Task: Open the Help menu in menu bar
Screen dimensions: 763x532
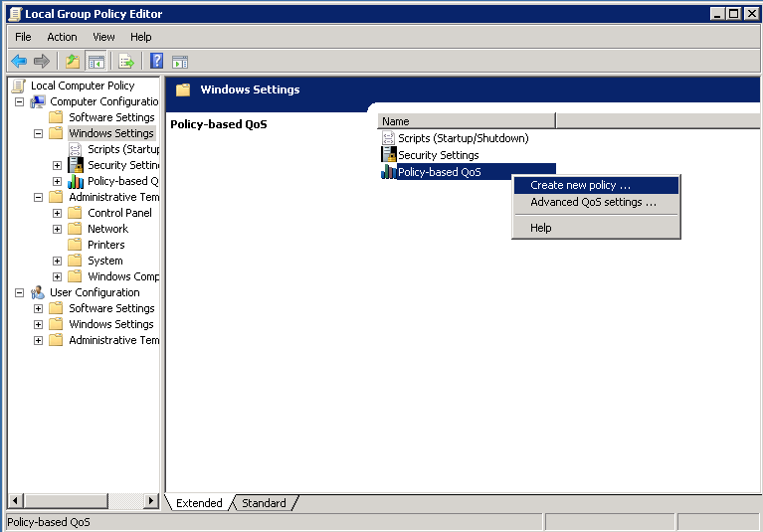Action: click(140, 37)
